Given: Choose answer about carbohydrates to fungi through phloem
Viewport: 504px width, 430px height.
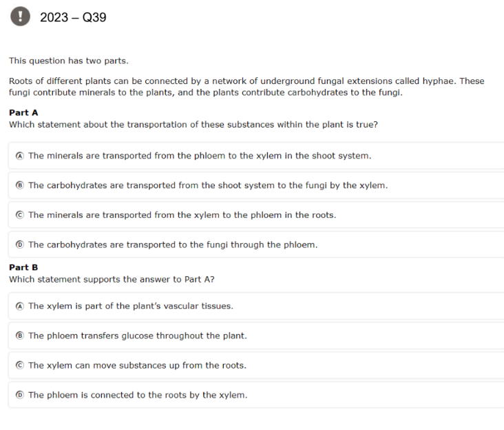Looking at the screenshot, I should (256, 245).
